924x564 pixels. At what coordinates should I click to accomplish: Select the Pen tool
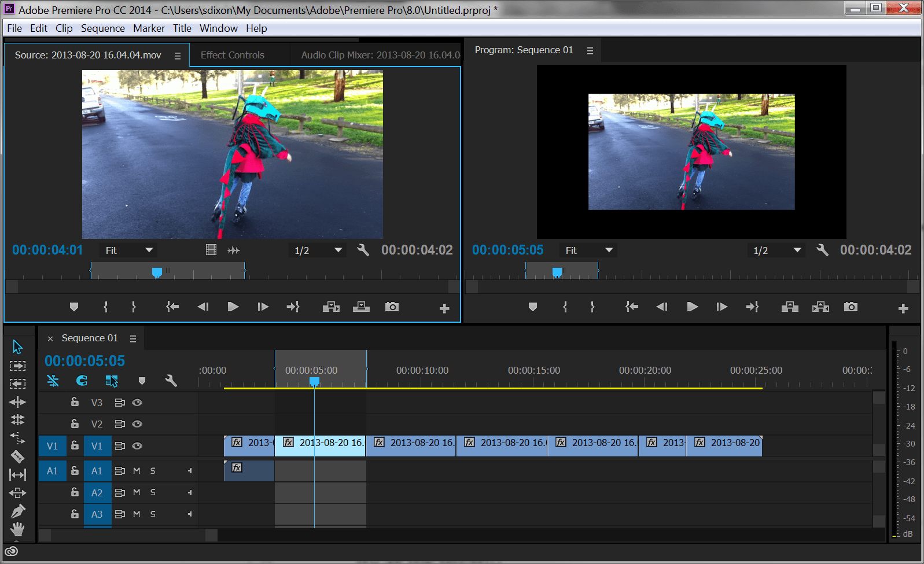tap(17, 511)
